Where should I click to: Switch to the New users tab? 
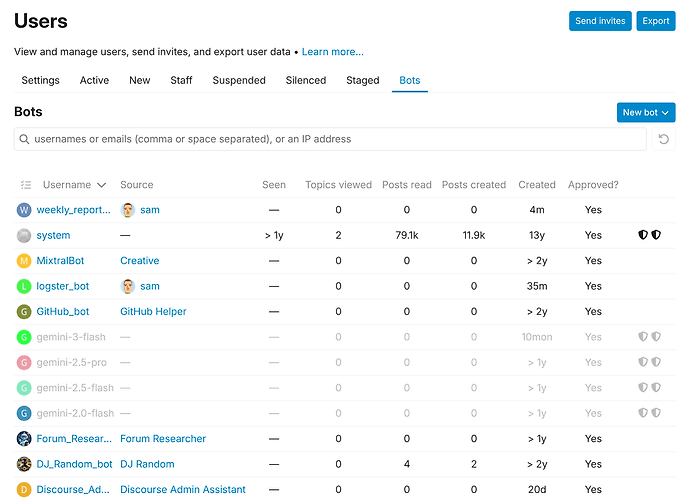click(139, 81)
